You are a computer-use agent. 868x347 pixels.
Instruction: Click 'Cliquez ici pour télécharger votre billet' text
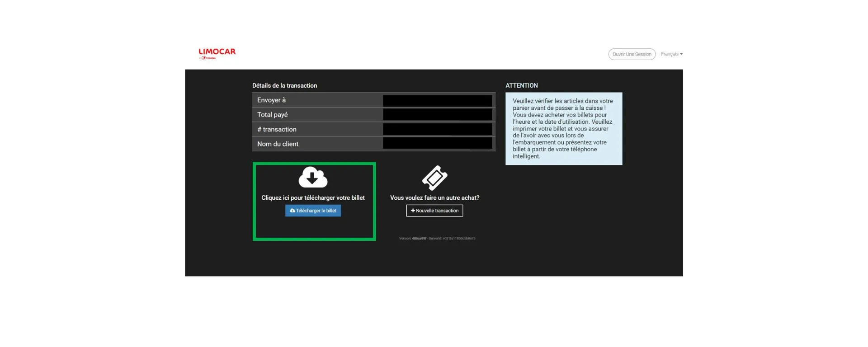point(313,198)
